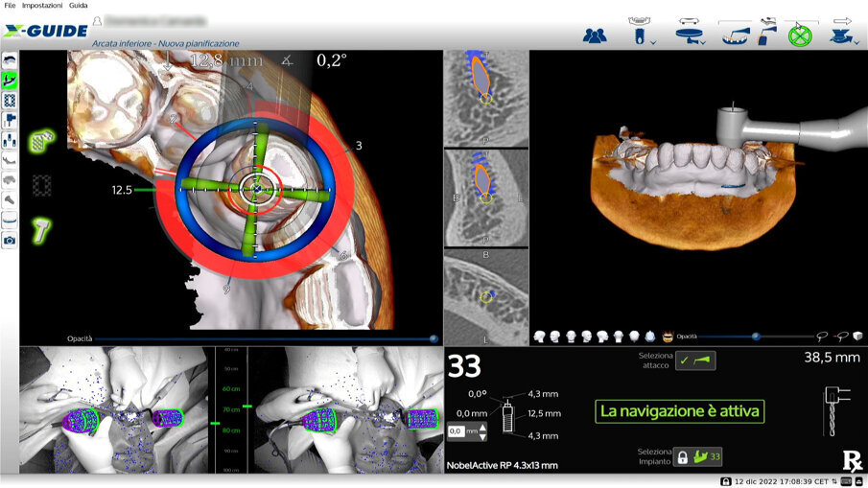Screen dimensions: 868x488
Task: Select the blue handpiece sidebar icon
Action: click(10, 120)
